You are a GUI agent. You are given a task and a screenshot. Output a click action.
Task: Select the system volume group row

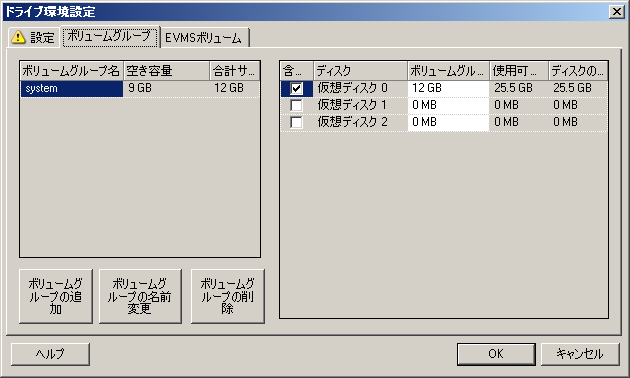pyautogui.click(x=140, y=89)
